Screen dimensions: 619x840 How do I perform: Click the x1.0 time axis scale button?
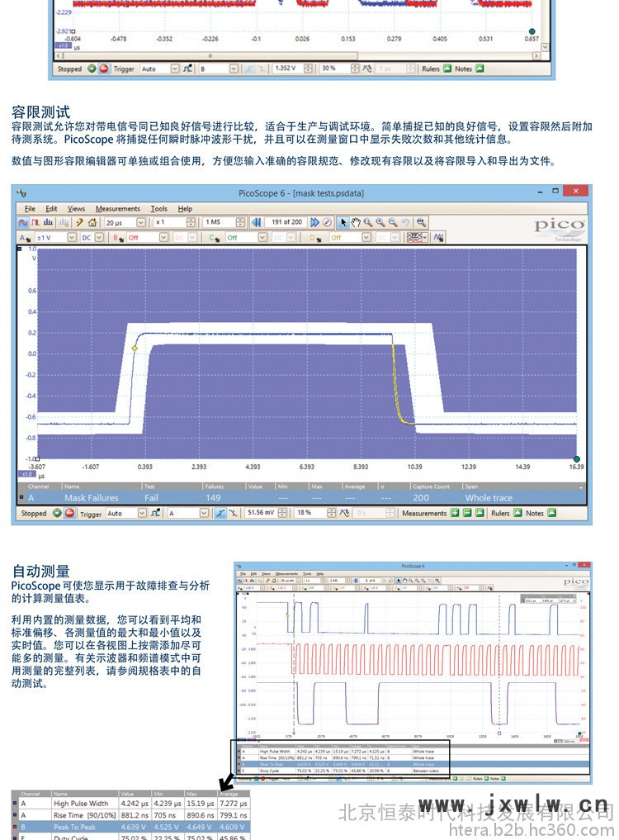coord(26,474)
